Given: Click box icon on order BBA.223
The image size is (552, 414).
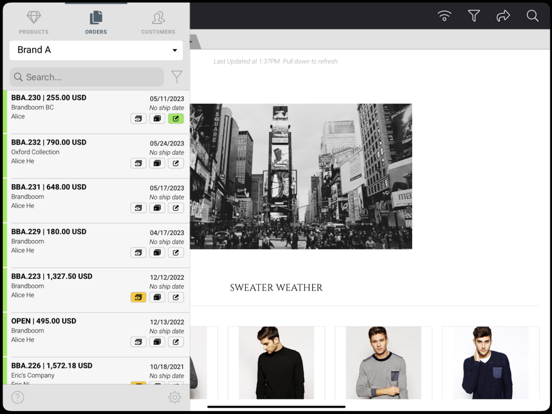Looking at the screenshot, I should point(157,297).
